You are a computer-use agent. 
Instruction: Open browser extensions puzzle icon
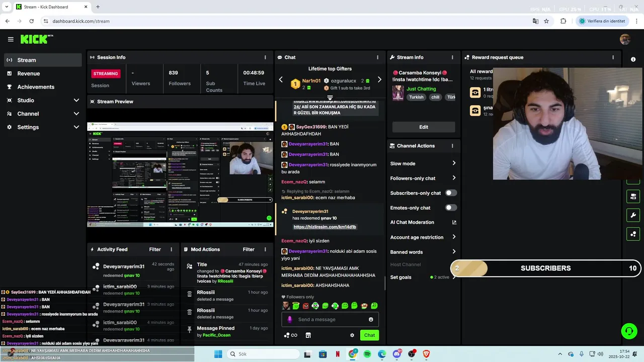(563, 21)
